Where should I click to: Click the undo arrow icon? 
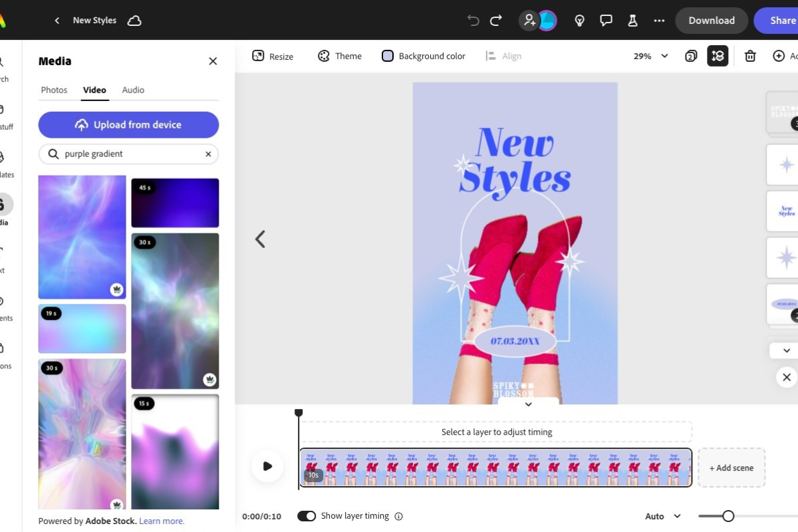(473, 21)
